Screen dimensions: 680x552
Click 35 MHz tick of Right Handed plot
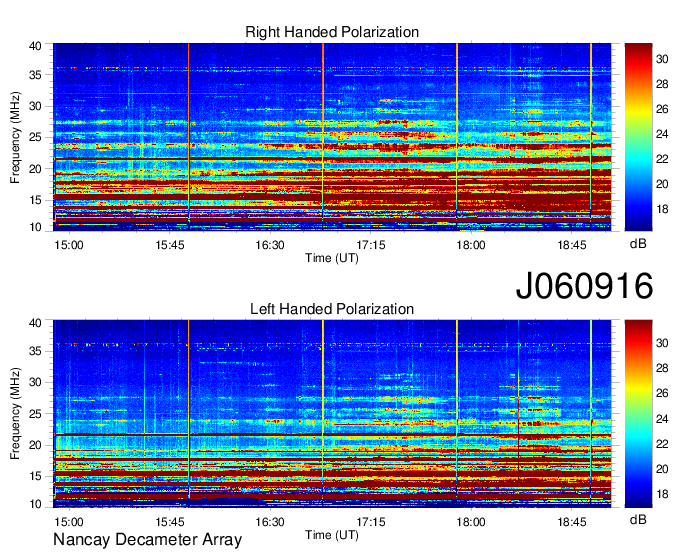click(36, 75)
